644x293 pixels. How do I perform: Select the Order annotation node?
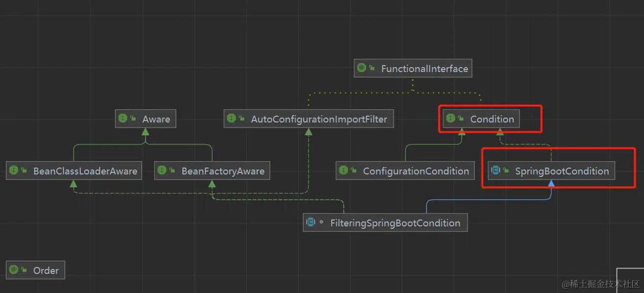(x=35, y=270)
